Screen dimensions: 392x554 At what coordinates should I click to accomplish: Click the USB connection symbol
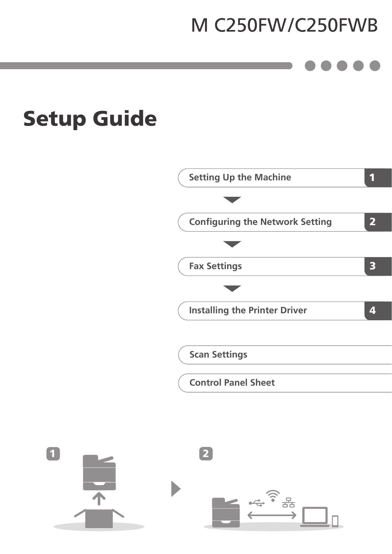point(257,503)
